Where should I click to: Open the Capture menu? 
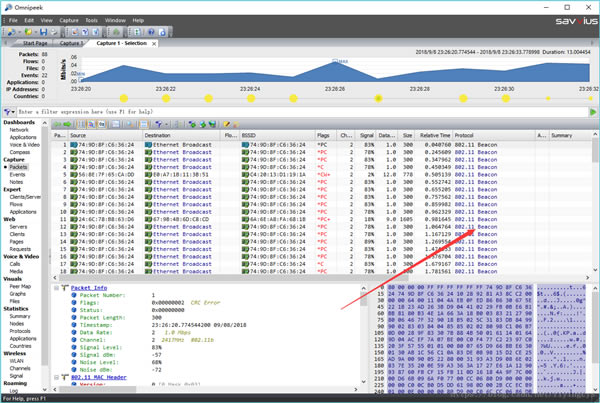66,19
